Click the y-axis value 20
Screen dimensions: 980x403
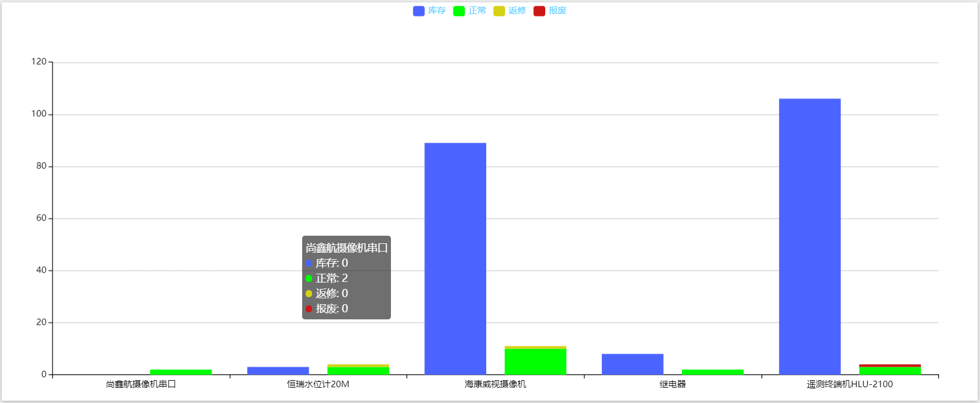pos(41,322)
